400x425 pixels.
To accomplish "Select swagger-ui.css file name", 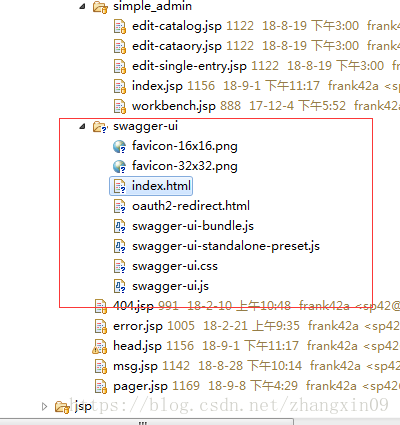I will (175, 266).
